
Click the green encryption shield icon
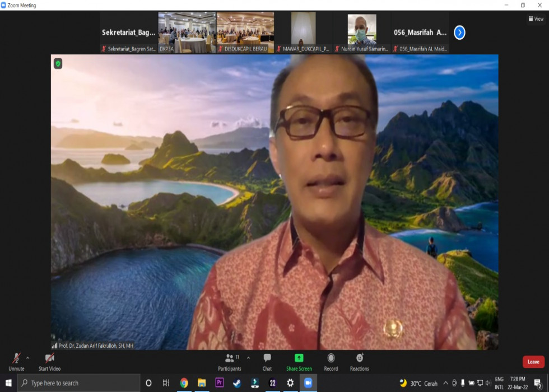(58, 64)
